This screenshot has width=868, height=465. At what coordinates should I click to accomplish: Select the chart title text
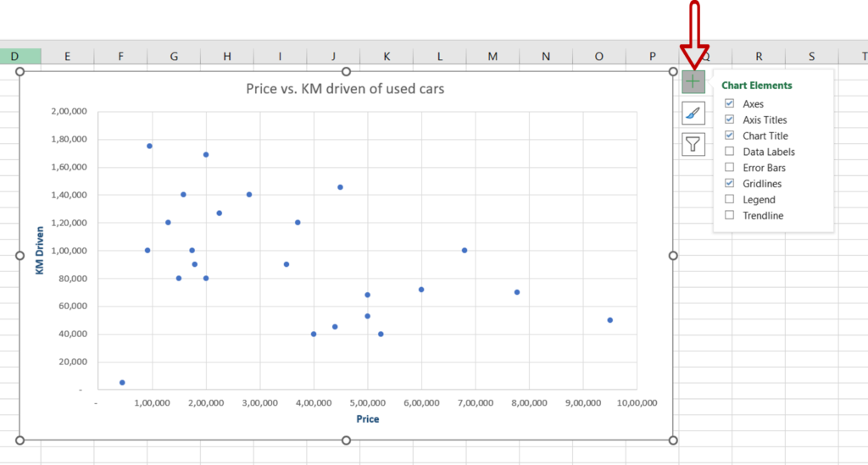point(344,88)
